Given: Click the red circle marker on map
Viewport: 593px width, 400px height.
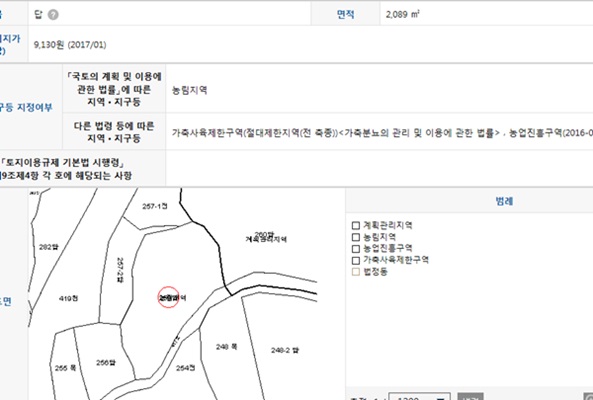Looking at the screenshot, I should click(168, 297).
